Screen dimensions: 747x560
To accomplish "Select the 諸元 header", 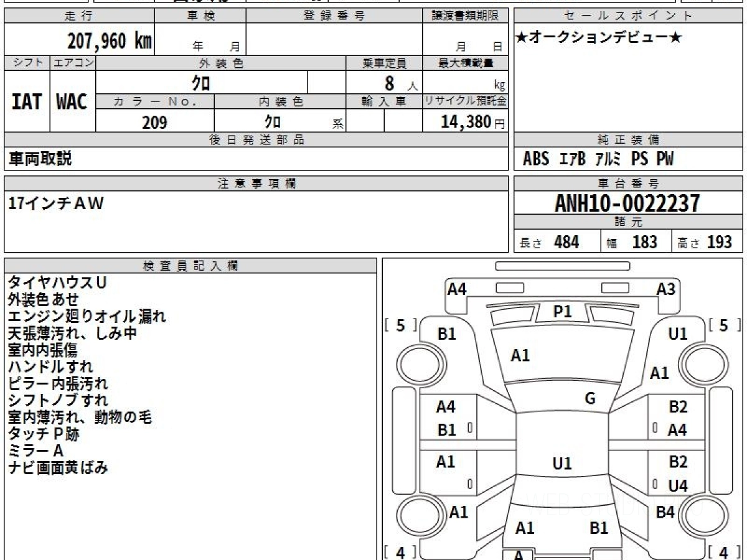I will tap(629, 222).
